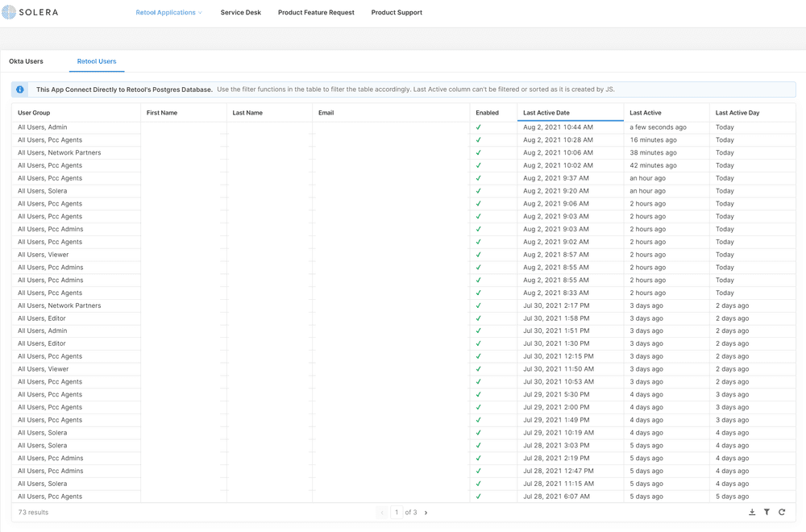Screen dimensions: 806x532
Task: Open the table filter options
Action: click(767, 512)
